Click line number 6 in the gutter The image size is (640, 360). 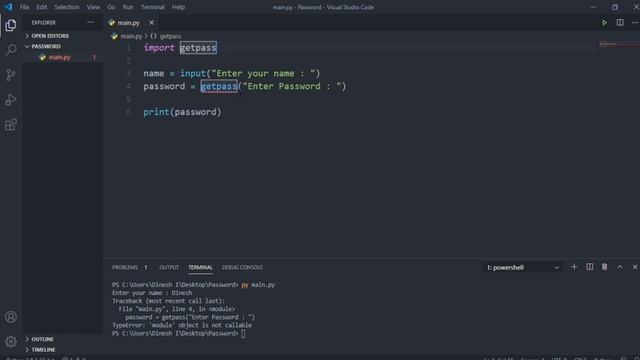129,112
